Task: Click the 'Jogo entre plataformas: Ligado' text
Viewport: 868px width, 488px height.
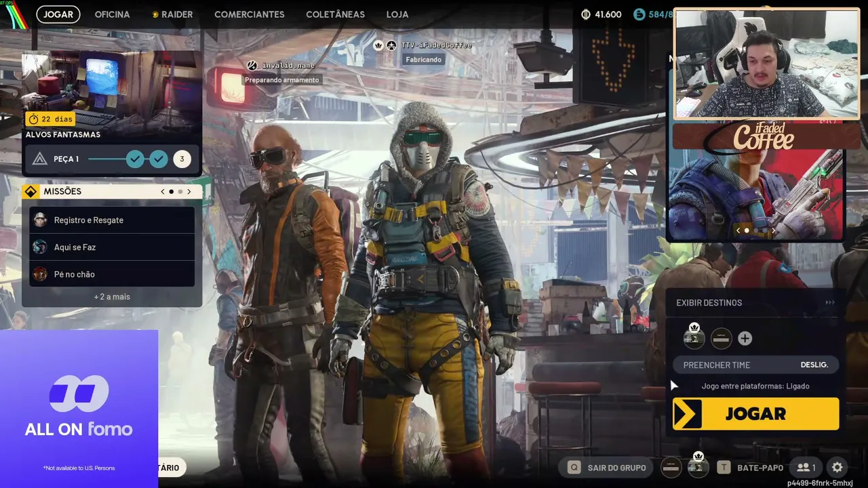Action: [755, 386]
